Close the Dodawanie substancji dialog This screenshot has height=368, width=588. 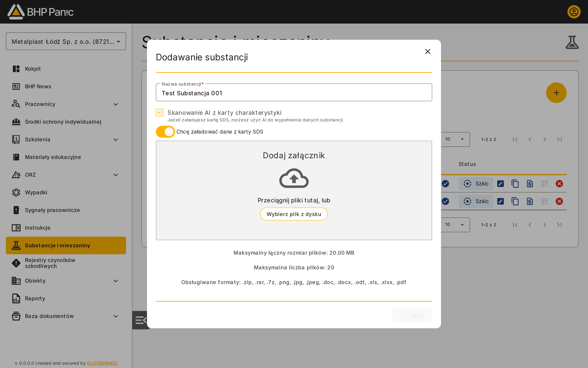click(428, 52)
